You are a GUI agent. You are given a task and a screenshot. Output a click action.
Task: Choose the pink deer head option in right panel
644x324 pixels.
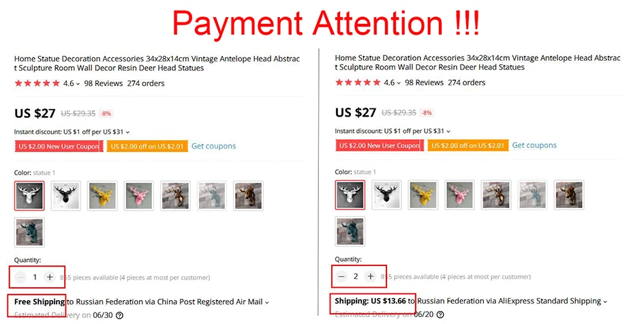tap(459, 195)
